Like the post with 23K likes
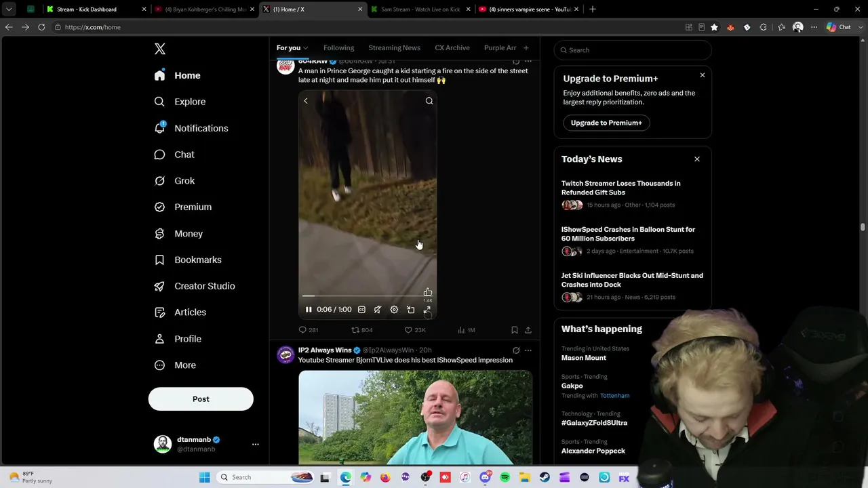The width and height of the screenshot is (868, 488). click(x=415, y=330)
